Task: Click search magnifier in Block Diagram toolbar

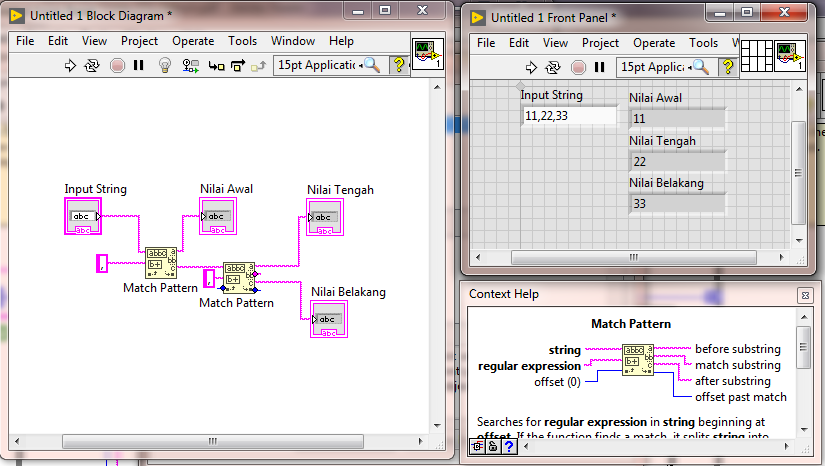Action: pyautogui.click(x=372, y=65)
